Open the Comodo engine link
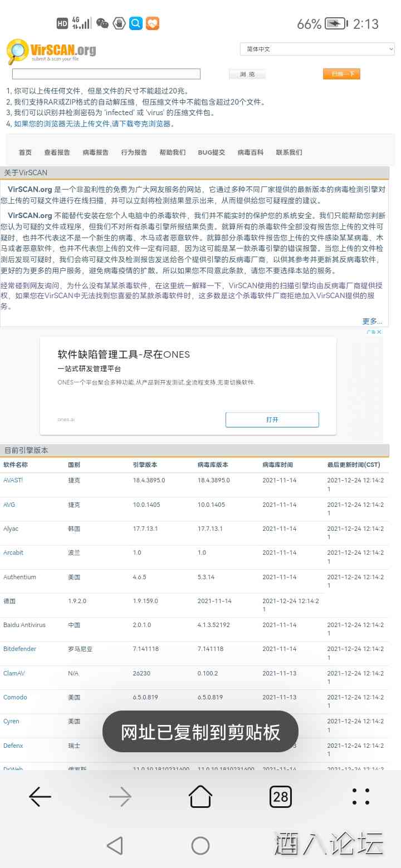Viewport: 401px width, 868px height. [x=15, y=697]
